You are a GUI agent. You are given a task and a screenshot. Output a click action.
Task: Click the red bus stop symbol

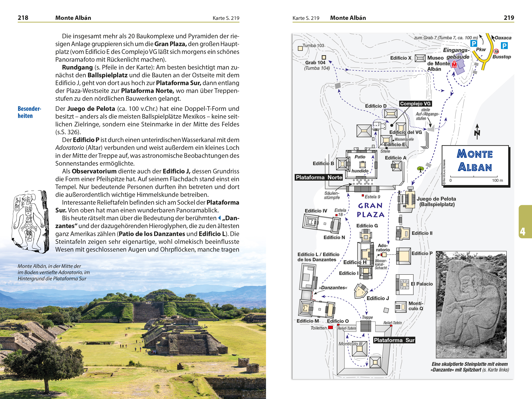point(496,51)
